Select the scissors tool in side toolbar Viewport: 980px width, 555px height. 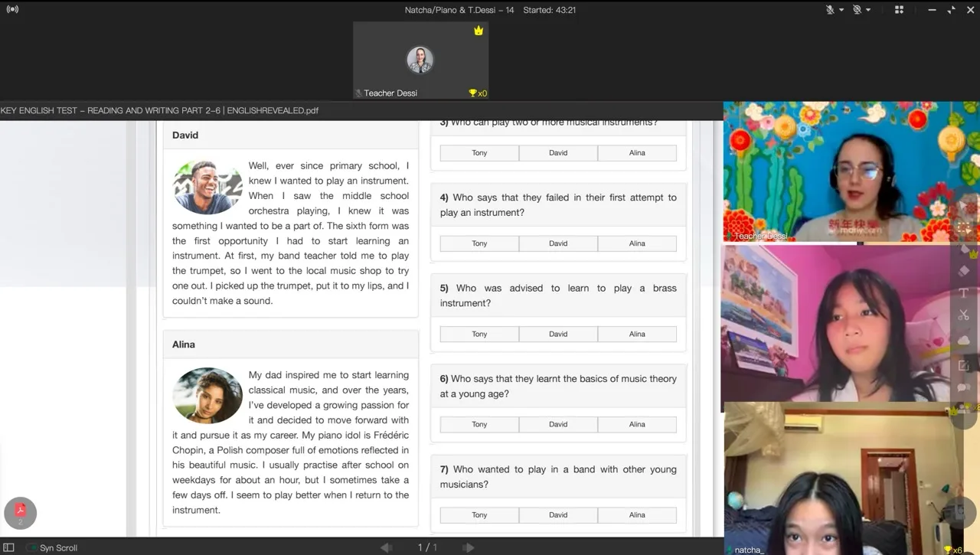[x=964, y=315]
